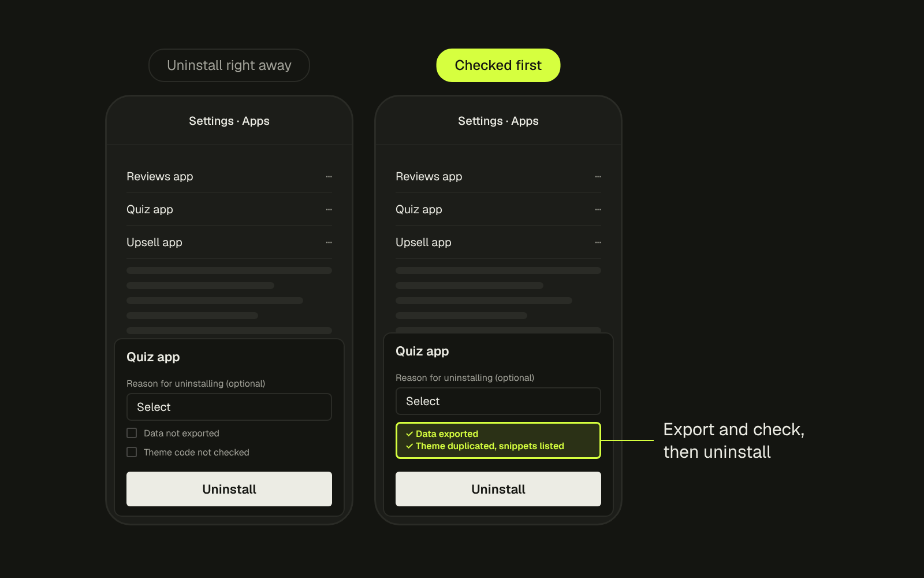
Task: Open Upsell app more-options dots in left panel
Action: coord(329,242)
